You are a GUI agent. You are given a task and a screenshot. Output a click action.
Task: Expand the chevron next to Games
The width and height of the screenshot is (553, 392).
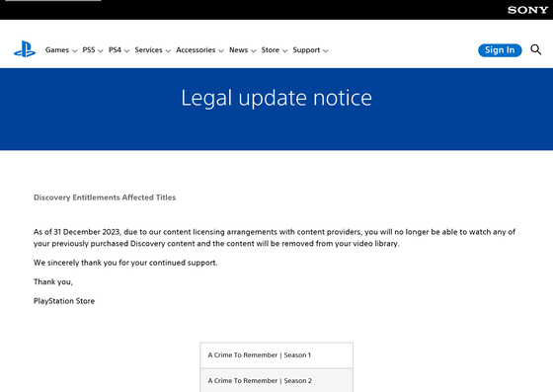(x=74, y=51)
